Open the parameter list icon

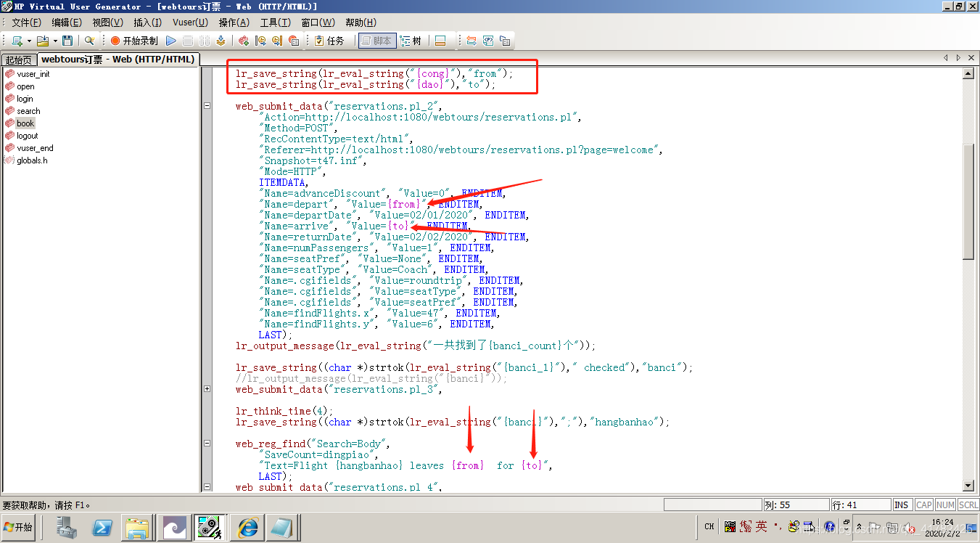pyautogui.click(x=488, y=41)
